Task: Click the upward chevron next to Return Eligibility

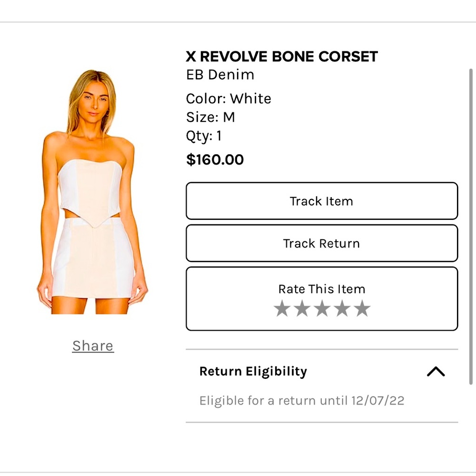Action: pyautogui.click(x=435, y=372)
